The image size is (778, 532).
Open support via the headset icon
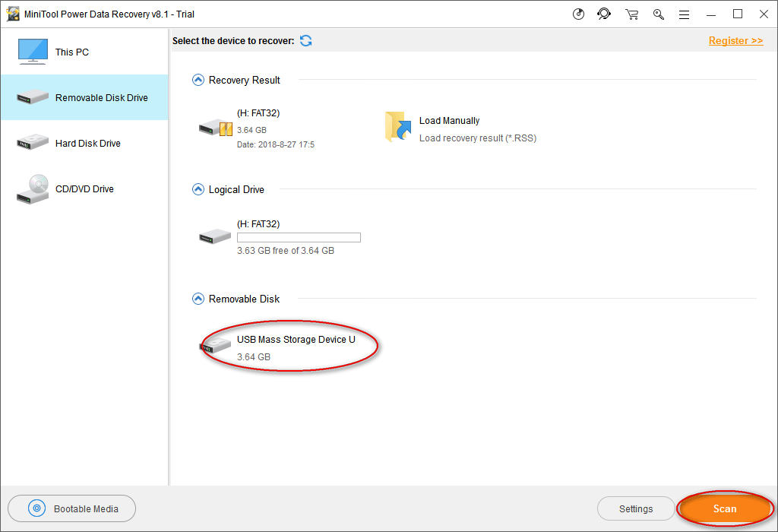(x=604, y=14)
